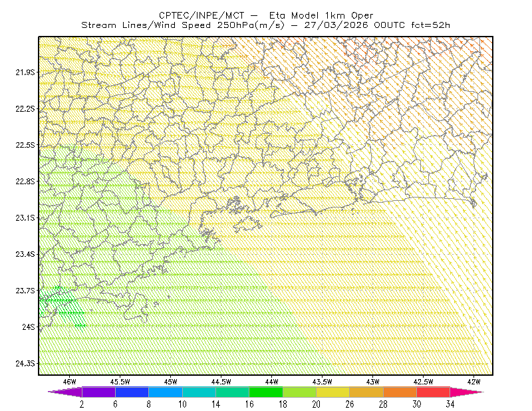Click the fct=52h forecast hour text

pos(430,25)
